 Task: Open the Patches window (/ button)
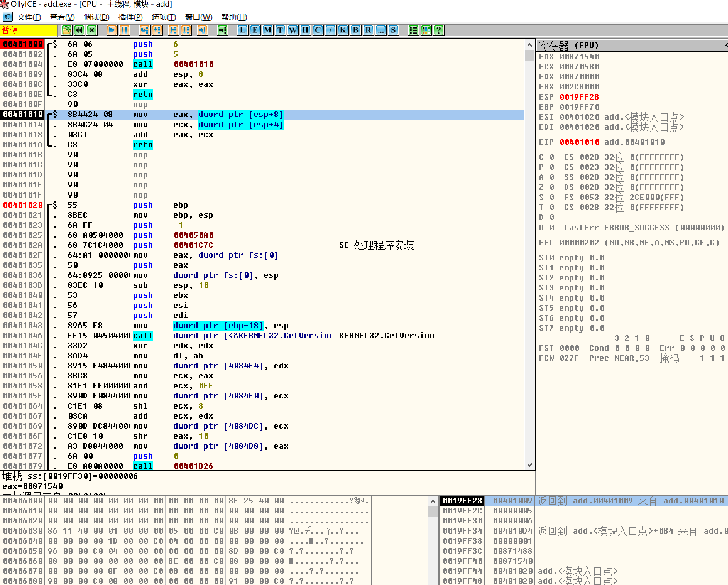click(x=330, y=30)
